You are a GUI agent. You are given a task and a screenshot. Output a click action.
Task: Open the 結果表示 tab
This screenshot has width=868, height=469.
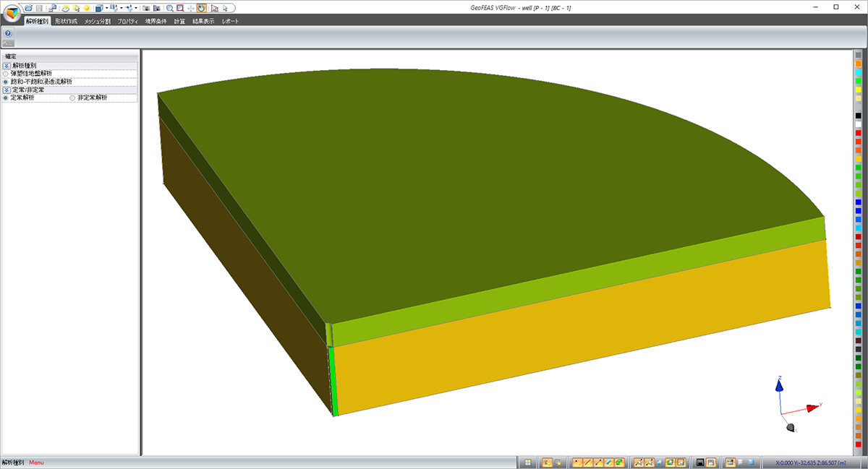click(203, 21)
